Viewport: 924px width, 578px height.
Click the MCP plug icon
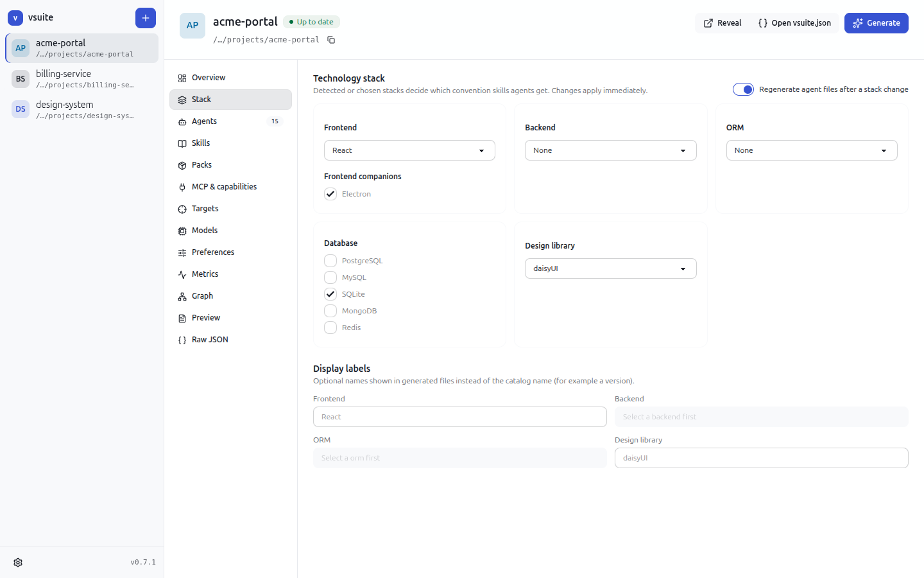click(182, 187)
